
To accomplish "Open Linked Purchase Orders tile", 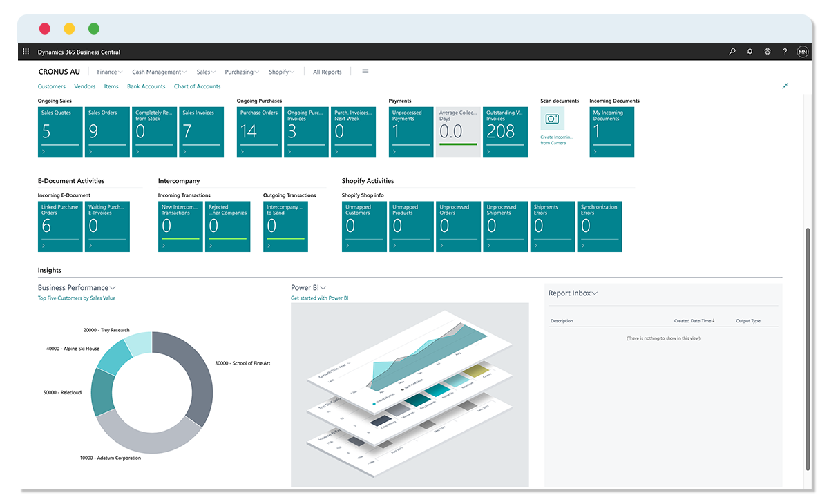I will (x=60, y=226).
